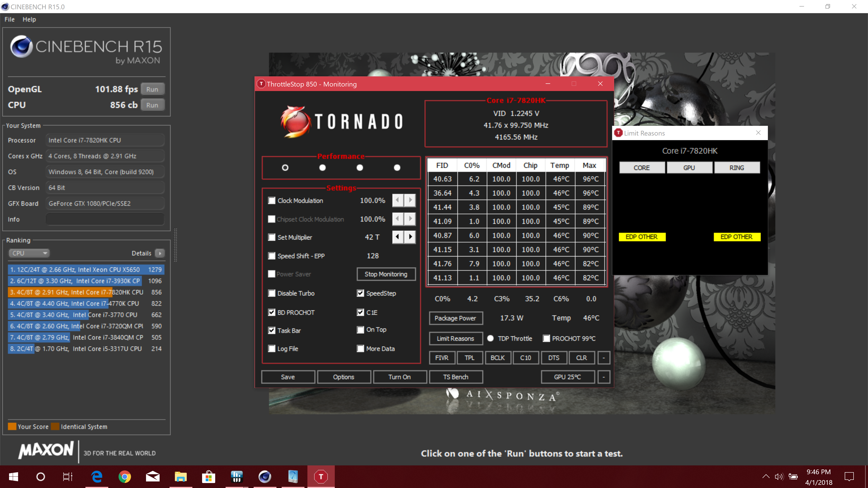Select third Performance profile radio button

[x=360, y=168]
